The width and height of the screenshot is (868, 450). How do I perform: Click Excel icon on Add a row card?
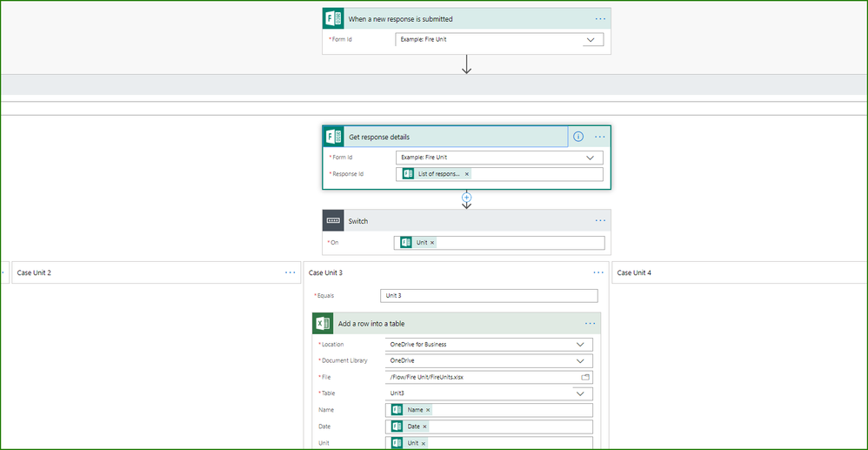point(323,324)
